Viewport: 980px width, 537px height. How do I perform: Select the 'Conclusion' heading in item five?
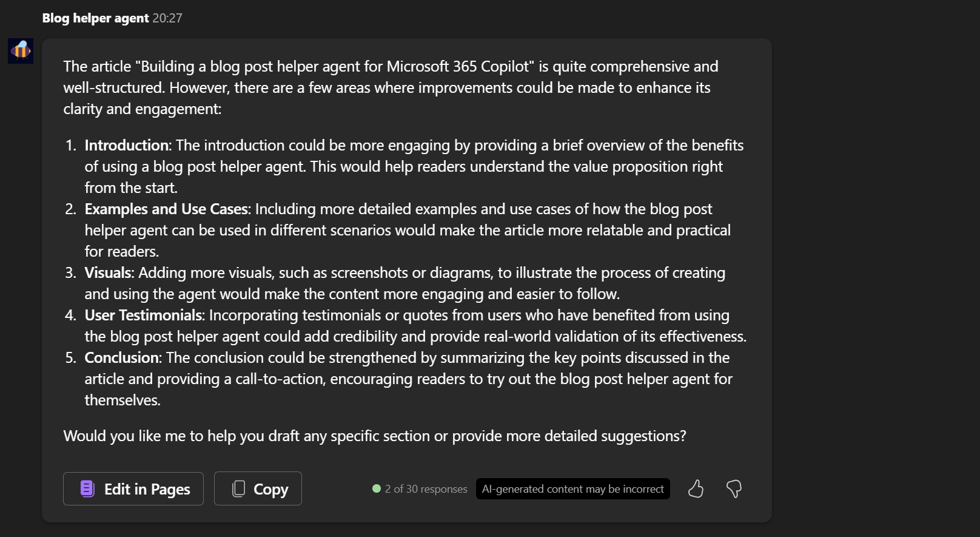click(122, 357)
